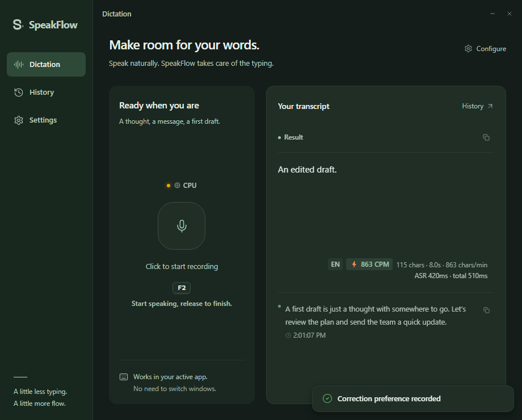Viewport: 522px width, 420px height.
Task: Click the 'Dictation' title bar text
Action: click(117, 14)
